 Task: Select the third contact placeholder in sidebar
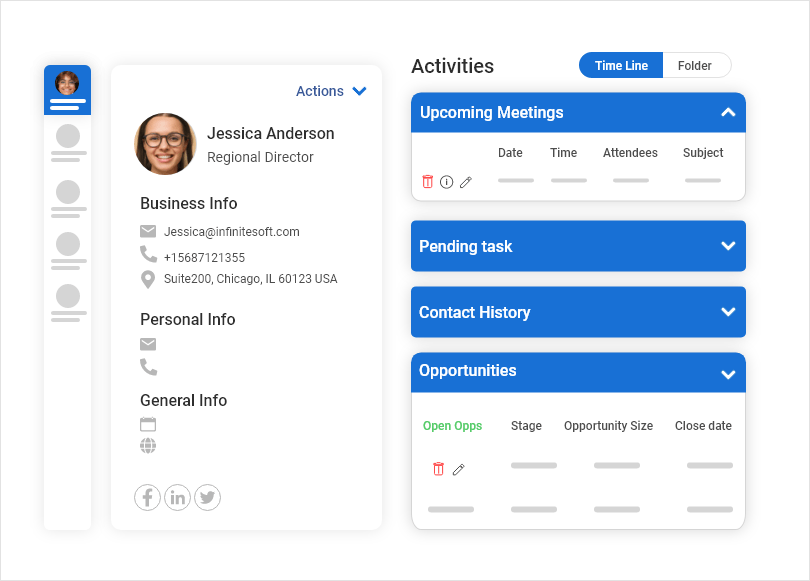(x=68, y=199)
